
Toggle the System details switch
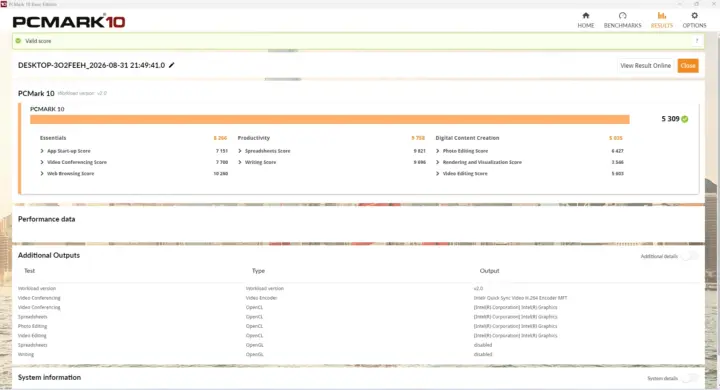pyautogui.click(x=690, y=379)
